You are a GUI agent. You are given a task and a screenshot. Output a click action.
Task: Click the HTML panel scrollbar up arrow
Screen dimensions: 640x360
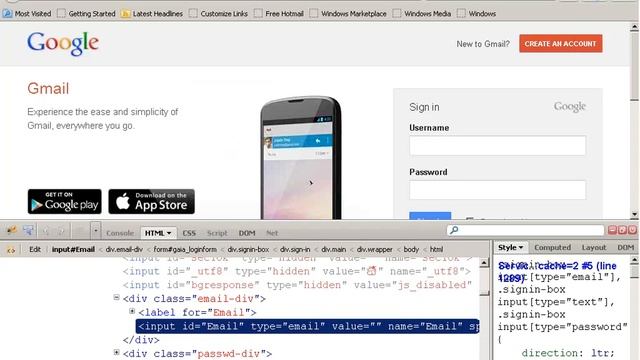tap(484, 263)
